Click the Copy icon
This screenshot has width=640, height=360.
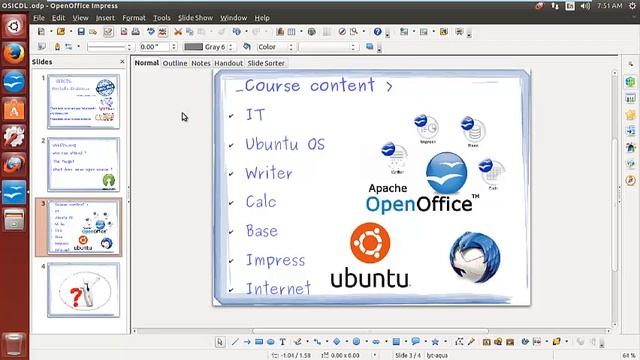click(x=190, y=31)
